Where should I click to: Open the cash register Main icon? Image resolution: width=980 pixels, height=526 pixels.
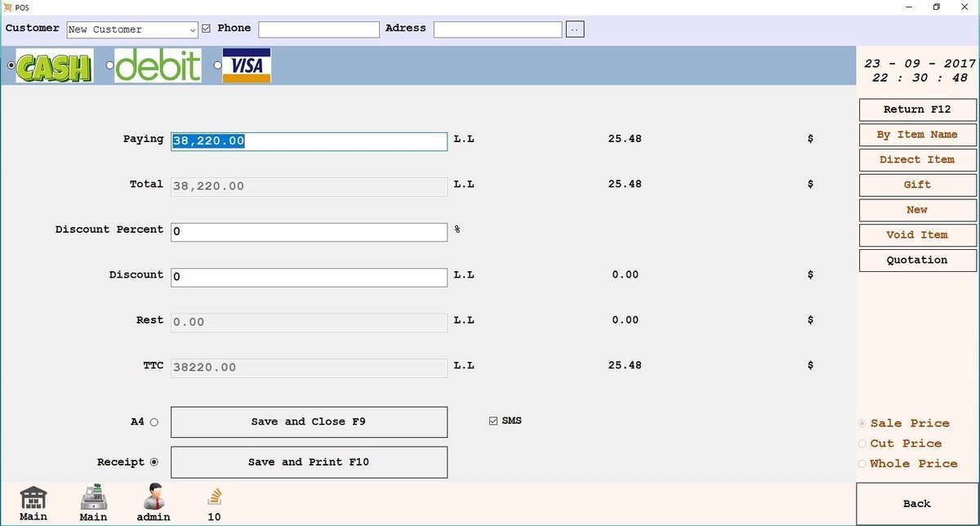93,498
